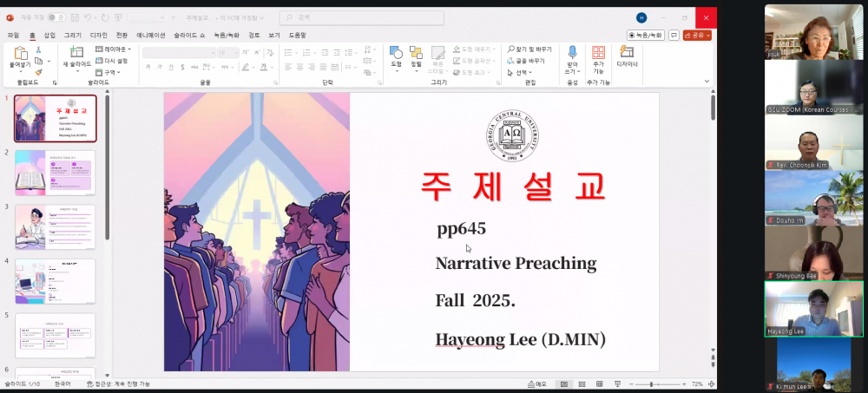Click 글꼴 바꾸기 (Replace Fonts)
868x393 pixels.
pyautogui.click(x=527, y=61)
